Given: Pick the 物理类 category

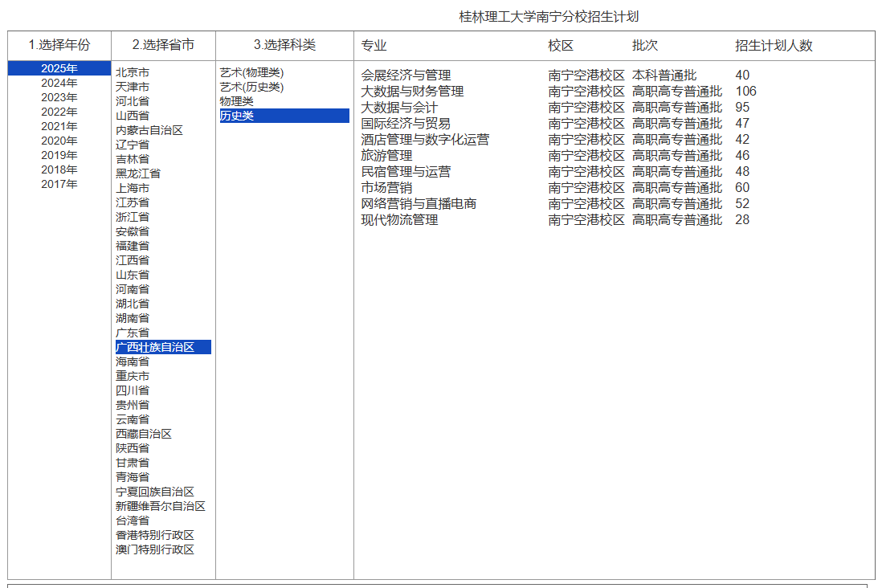Looking at the screenshot, I should (x=237, y=101).
